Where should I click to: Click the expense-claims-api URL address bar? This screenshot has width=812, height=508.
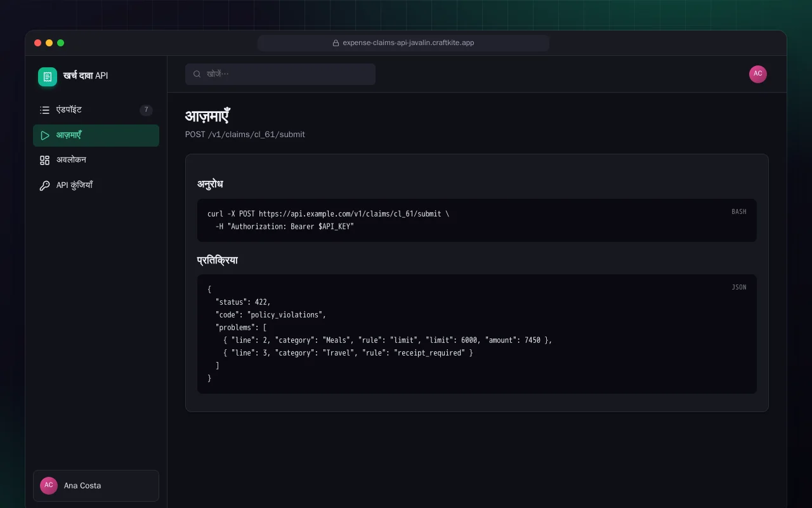403,43
